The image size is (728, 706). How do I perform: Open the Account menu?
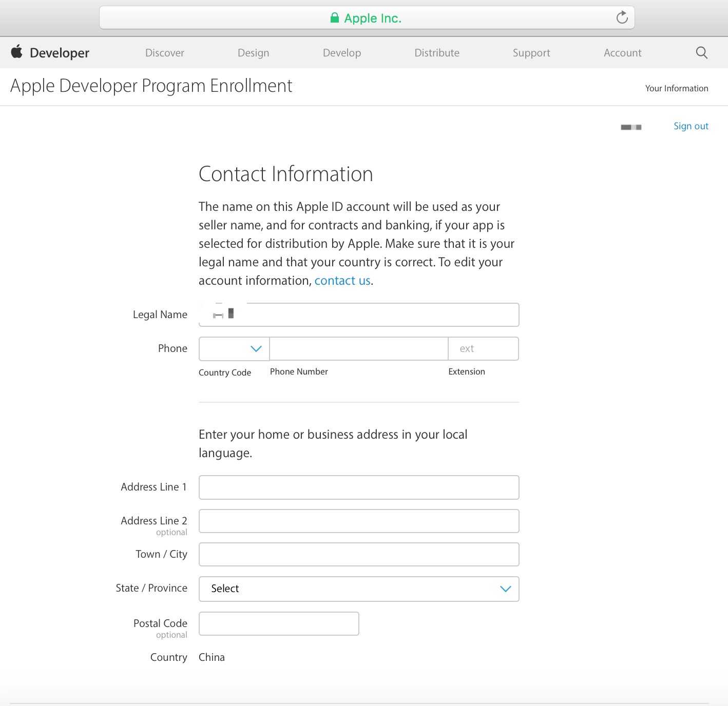622,53
